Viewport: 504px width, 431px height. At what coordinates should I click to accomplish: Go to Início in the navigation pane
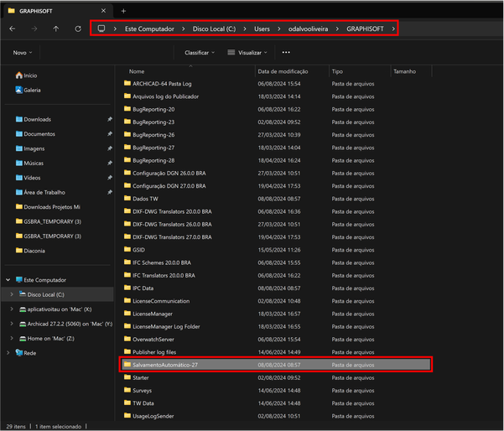click(x=30, y=75)
